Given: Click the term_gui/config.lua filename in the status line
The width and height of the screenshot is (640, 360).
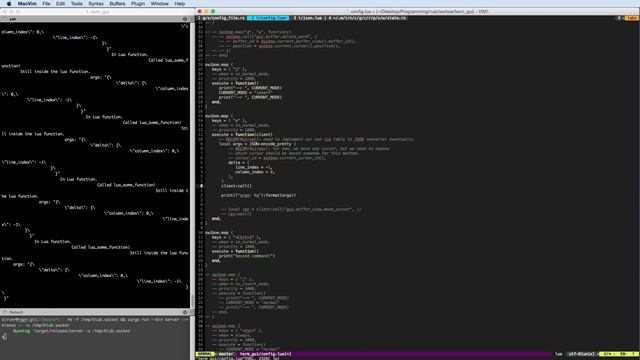Looking at the screenshot, I should 265,354.
